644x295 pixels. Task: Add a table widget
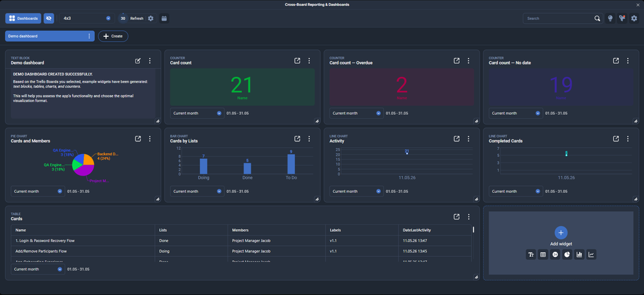pos(543,255)
